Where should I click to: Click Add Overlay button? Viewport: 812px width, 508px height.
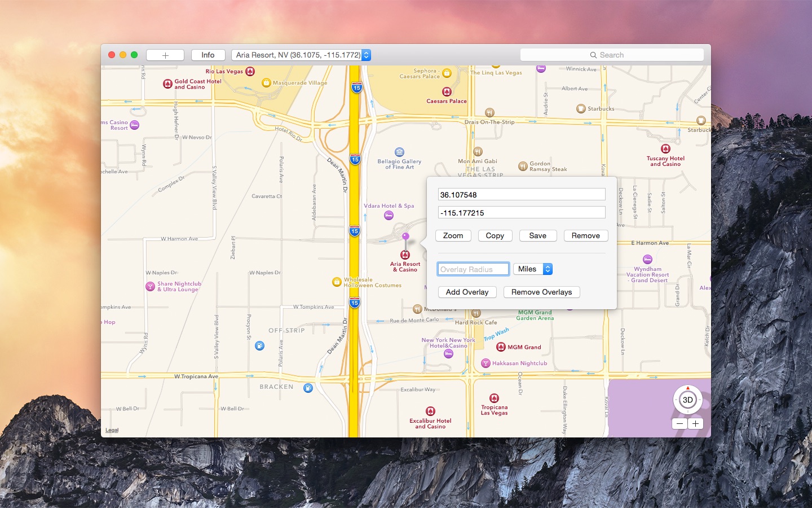click(467, 292)
